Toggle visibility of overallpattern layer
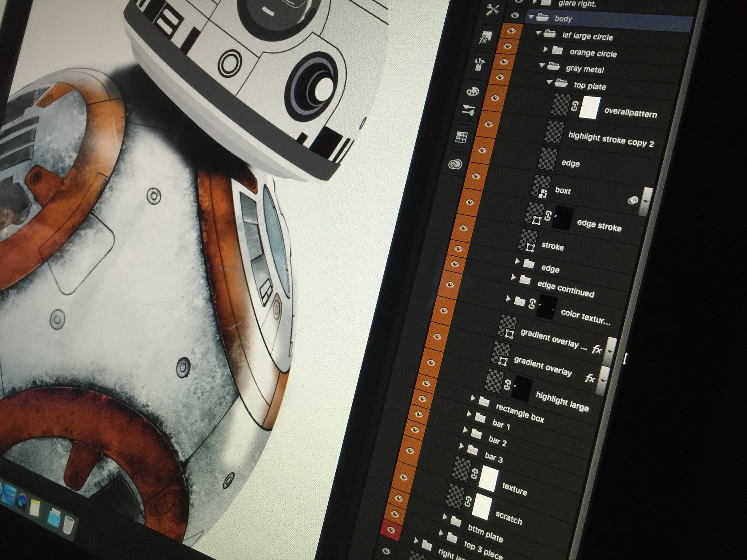The image size is (747, 560). point(495,98)
